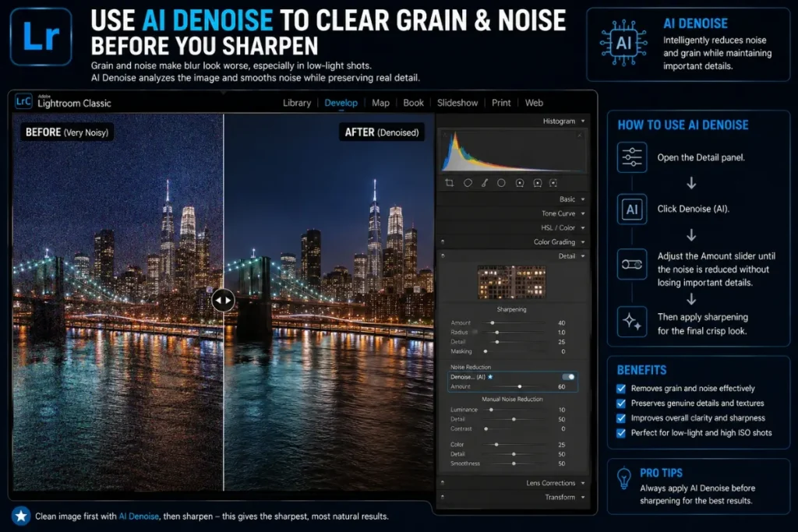Viewport: 798px width, 532px height.
Task: Switch to the Library module
Action: 297,103
